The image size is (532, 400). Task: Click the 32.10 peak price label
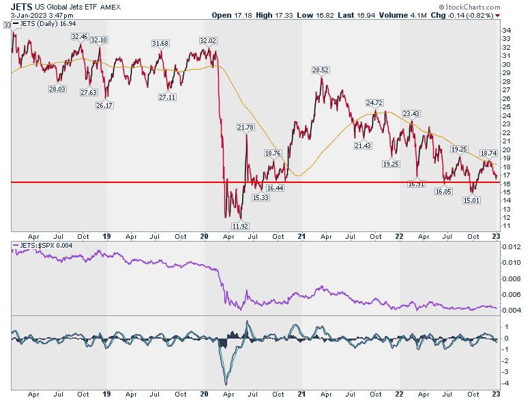[99, 40]
